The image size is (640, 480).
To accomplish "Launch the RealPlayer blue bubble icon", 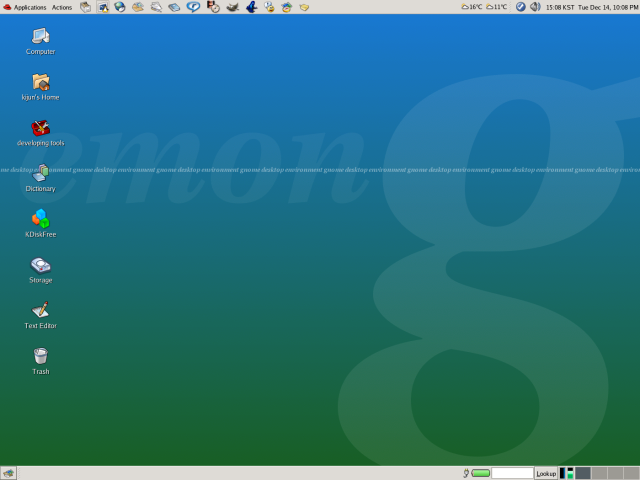I will coord(193,7).
